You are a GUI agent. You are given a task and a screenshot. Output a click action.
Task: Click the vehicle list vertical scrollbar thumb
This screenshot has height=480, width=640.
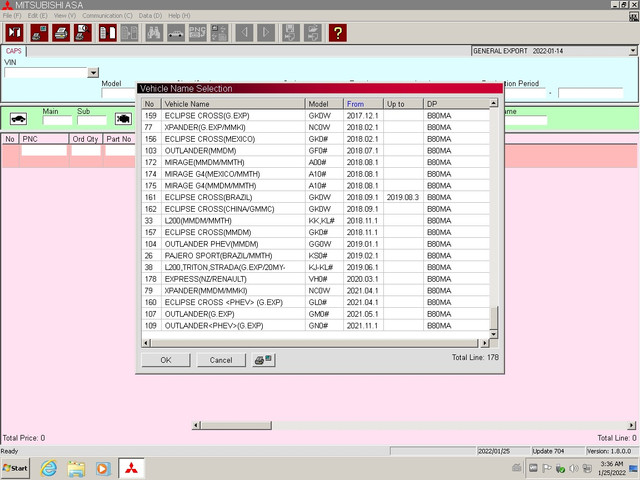point(493,318)
